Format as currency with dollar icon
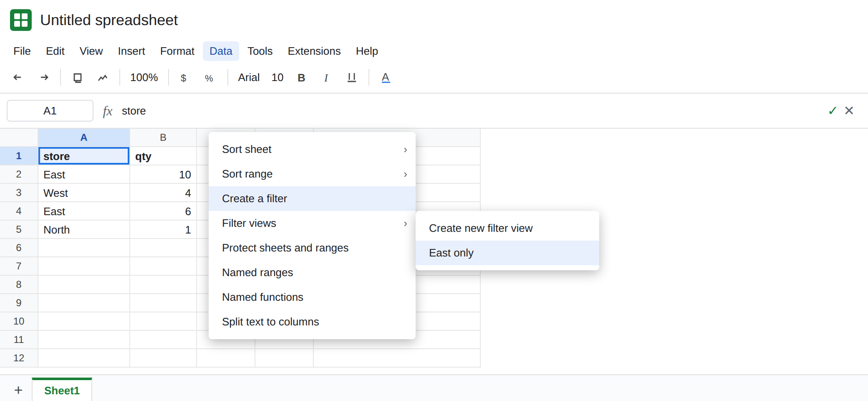The height and width of the screenshot is (401, 868). (183, 78)
